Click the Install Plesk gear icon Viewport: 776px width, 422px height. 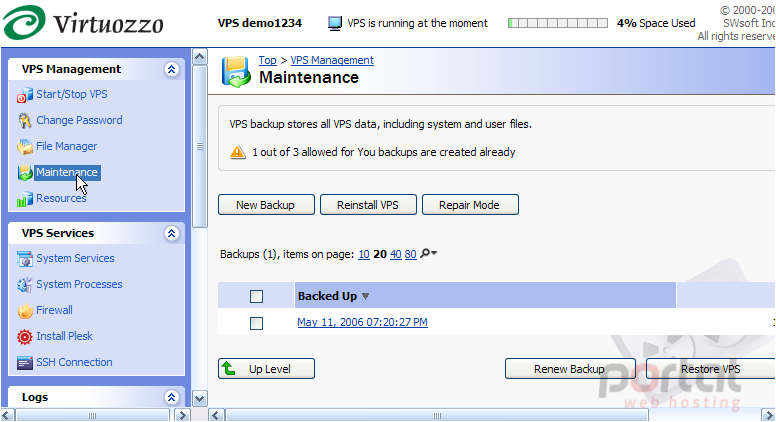point(25,337)
